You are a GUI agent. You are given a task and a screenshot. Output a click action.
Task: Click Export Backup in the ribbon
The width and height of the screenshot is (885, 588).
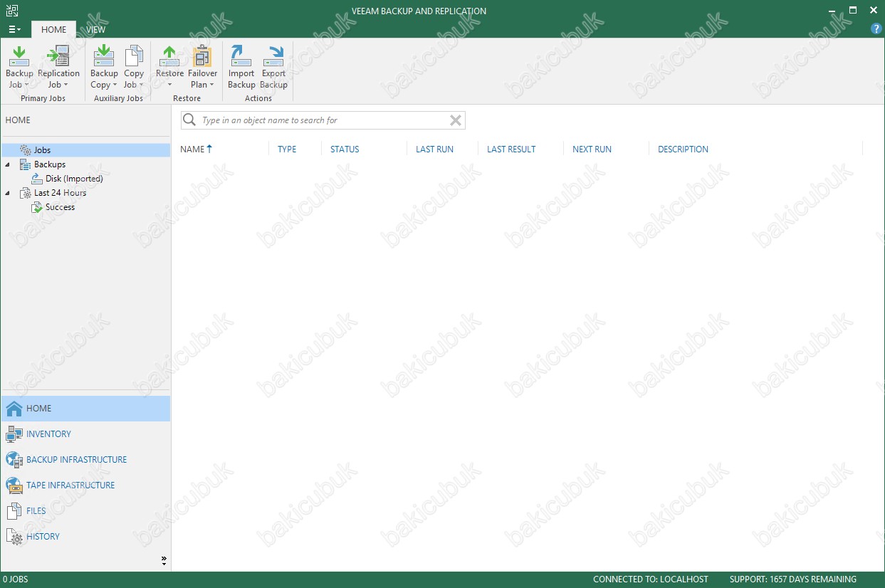click(x=273, y=67)
